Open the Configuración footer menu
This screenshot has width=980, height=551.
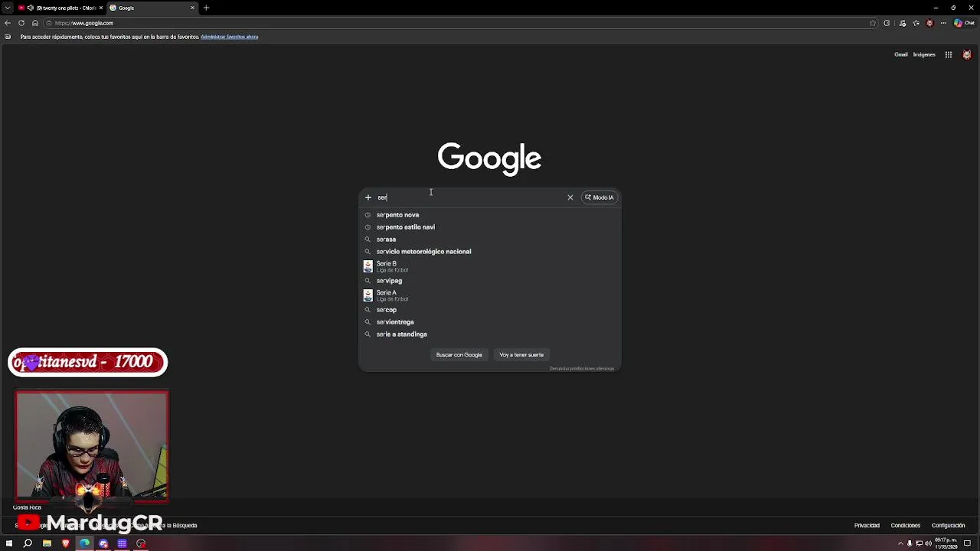[x=948, y=526]
